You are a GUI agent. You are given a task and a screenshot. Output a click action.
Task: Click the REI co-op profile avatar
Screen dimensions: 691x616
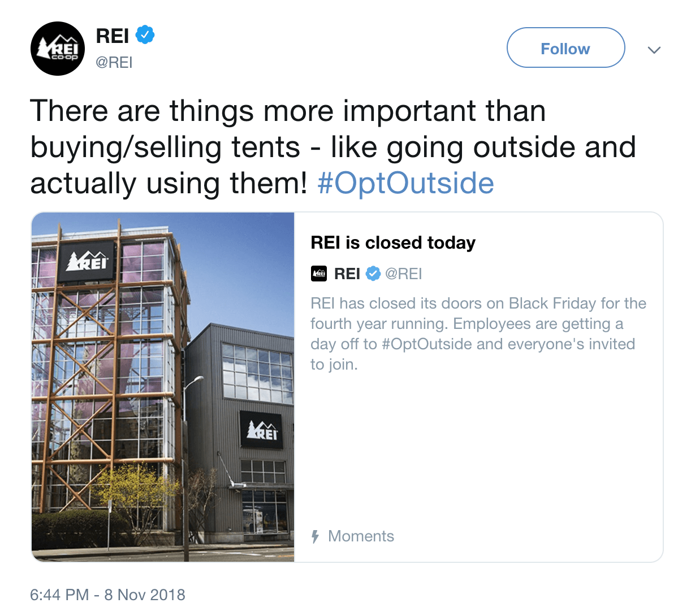tap(57, 49)
